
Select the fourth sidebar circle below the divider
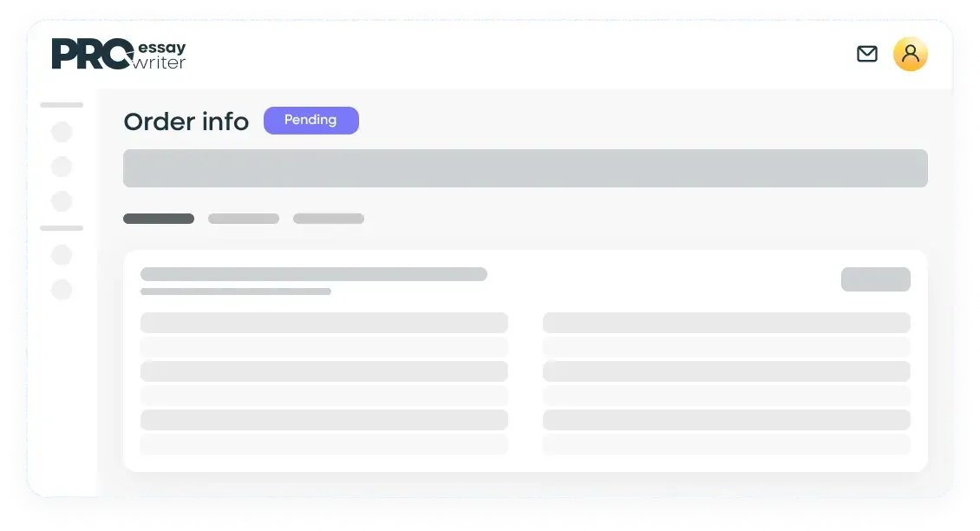pyautogui.click(x=62, y=255)
